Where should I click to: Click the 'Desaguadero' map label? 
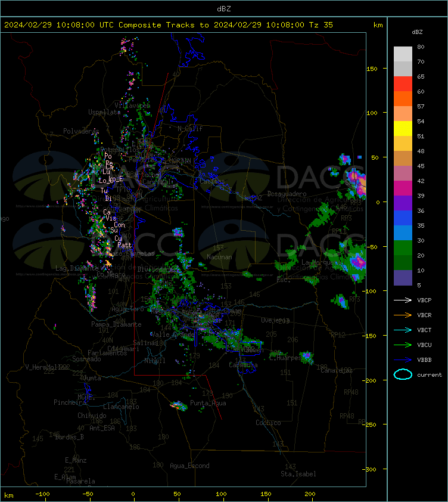[287, 194]
